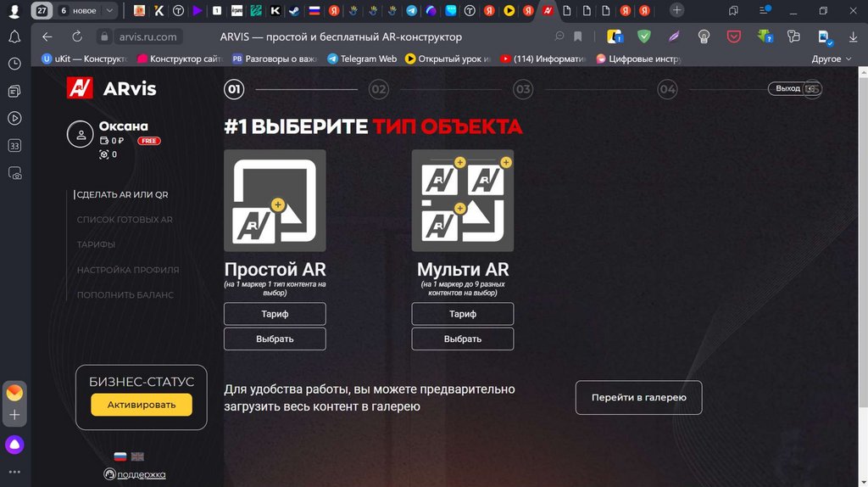Expand the Другое bookmarks folder
This screenshot has height=487, width=868.
click(832, 59)
